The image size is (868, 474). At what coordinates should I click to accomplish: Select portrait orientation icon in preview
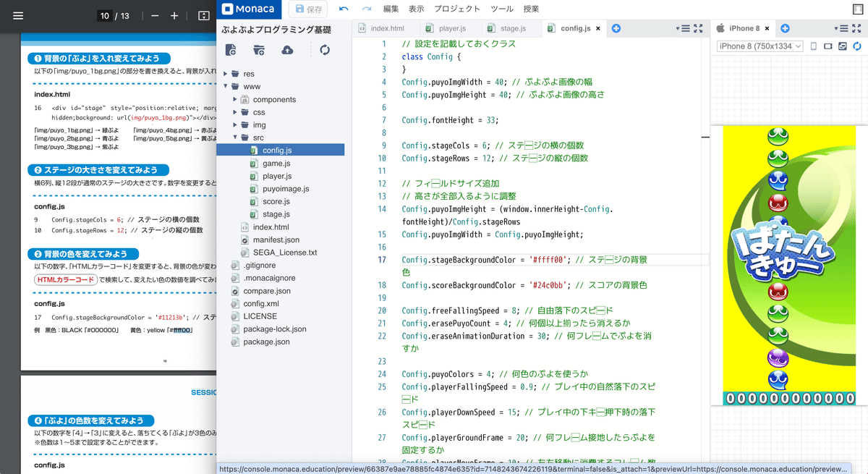(x=814, y=46)
